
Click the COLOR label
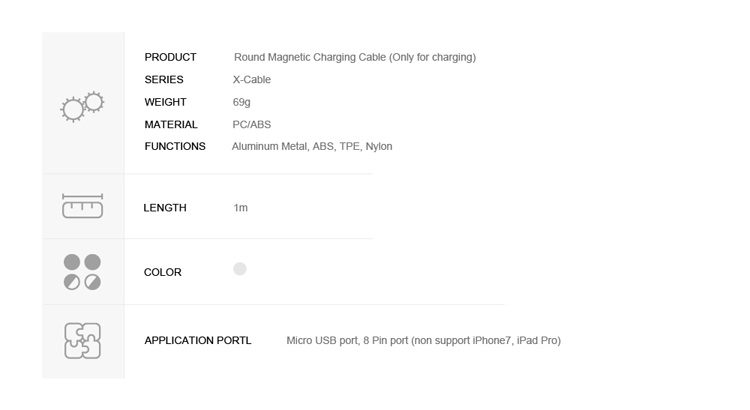coord(163,272)
